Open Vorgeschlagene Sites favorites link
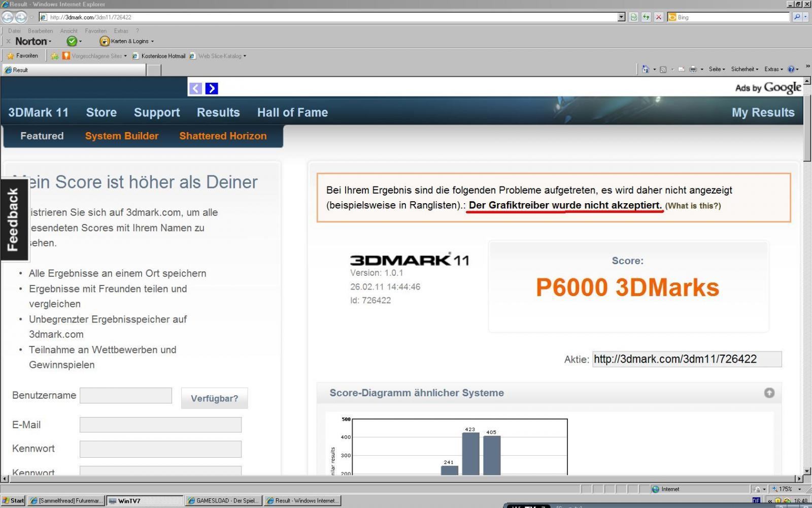Image resolution: width=812 pixels, height=508 pixels. point(94,56)
